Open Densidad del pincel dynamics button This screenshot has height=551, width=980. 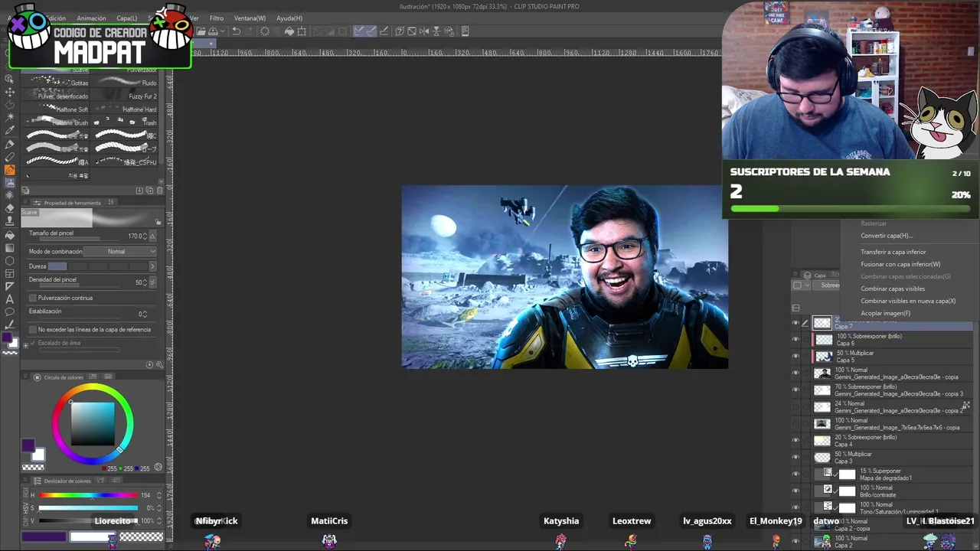(152, 282)
